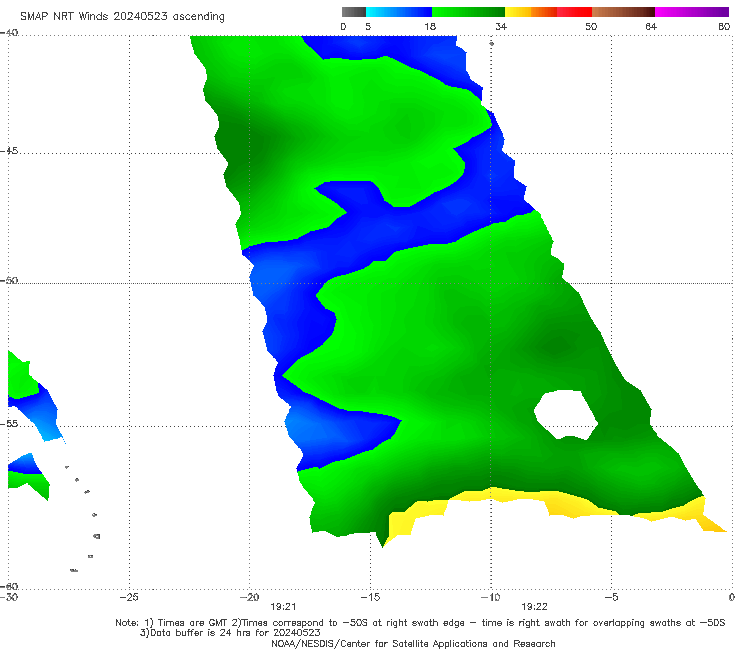Click the latitude axis label '-50'
The height and width of the screenshot is (650, 740).
point(9,280)
